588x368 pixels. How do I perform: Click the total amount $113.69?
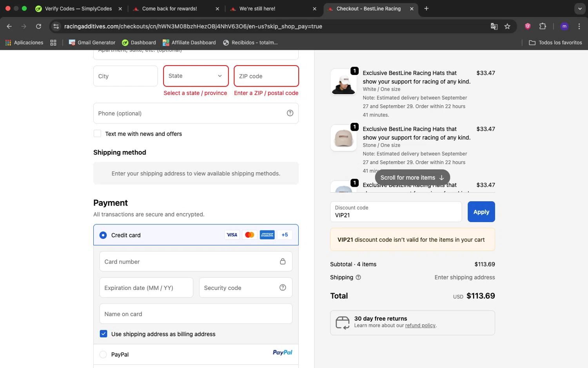[x=481, y=296]
